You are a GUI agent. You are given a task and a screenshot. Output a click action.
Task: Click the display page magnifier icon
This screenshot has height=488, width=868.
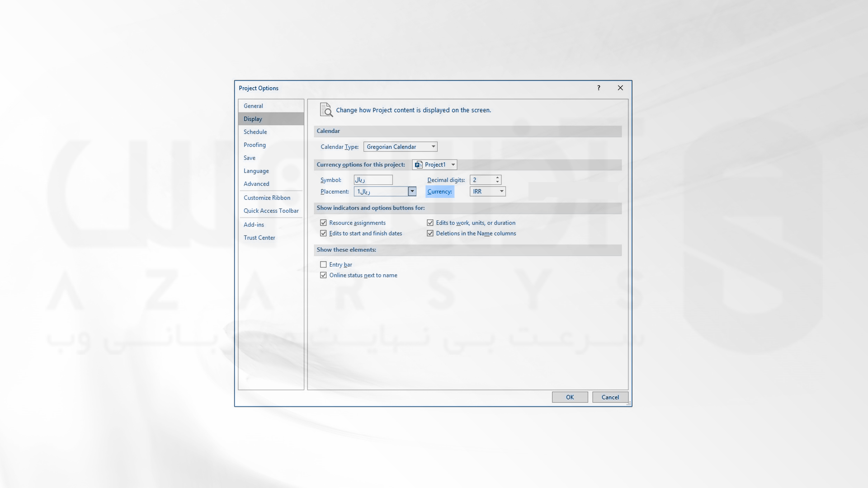coord(326,110)
